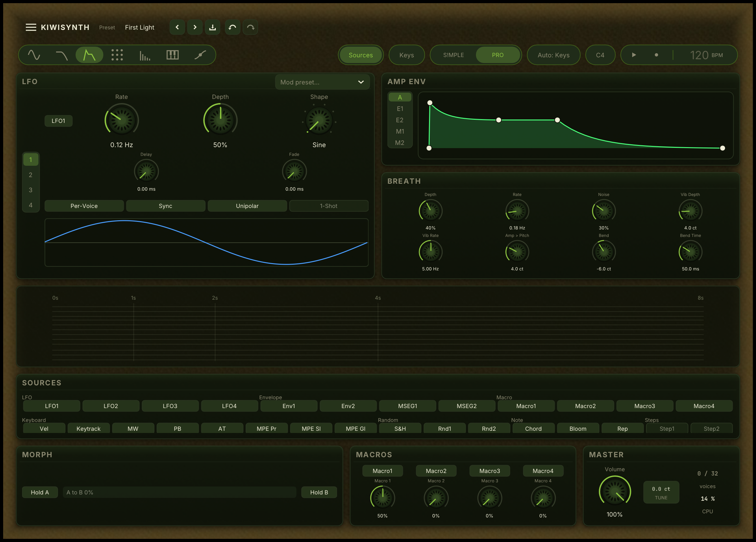Open the Mod preset dropdown

[322, 82]
